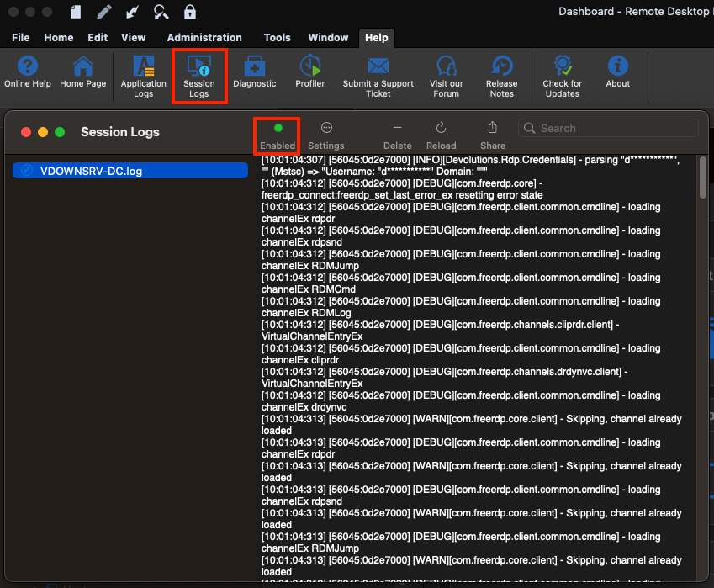Click the "channelEx cliprdr" log text
The width and height of the screenshot is (714, 588).
pos(299,360)
